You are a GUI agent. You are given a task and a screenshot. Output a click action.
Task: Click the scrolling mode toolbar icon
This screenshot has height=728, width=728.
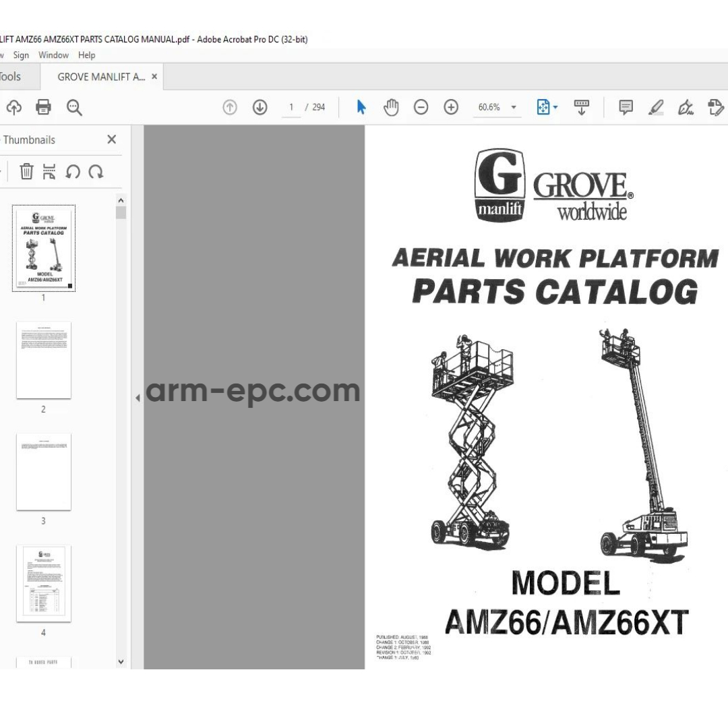coord(582,107)
